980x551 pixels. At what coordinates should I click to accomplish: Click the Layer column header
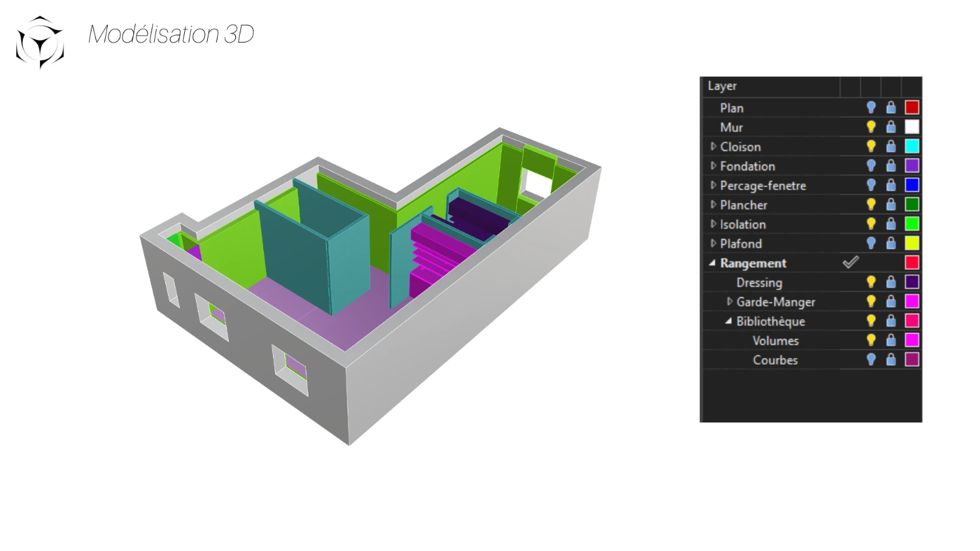722,86
